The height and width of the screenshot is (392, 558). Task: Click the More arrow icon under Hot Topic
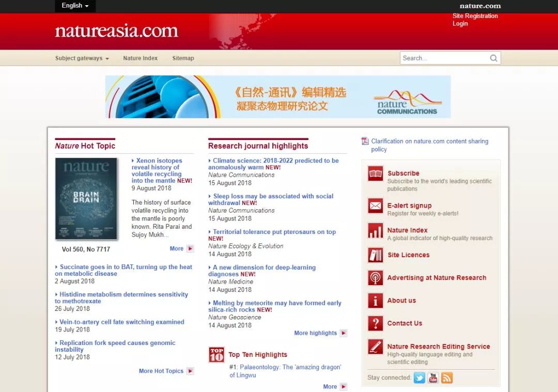[190, 248]
